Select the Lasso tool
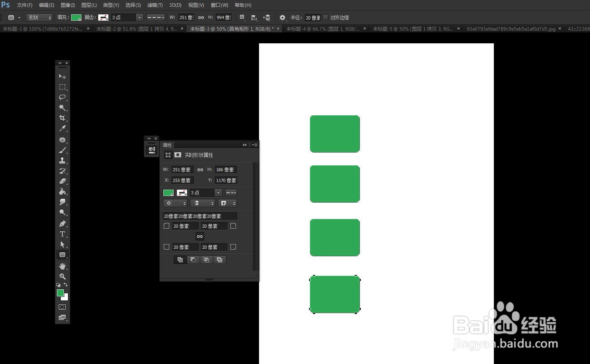Screen dimensions: 590x364 tap(62, 97)
